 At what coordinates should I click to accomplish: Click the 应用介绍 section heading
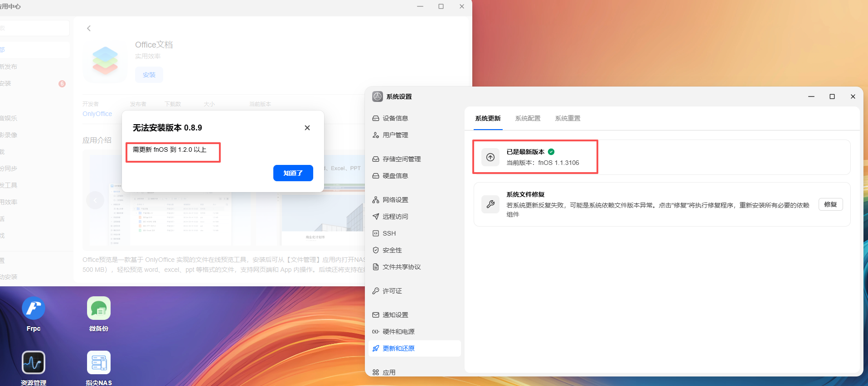coord(97,140)
